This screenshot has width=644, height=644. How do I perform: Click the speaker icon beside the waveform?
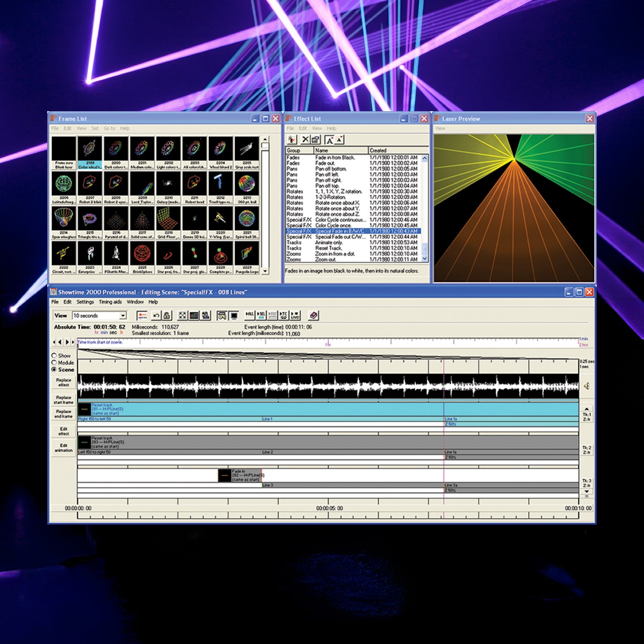click(x=586, y=386)
